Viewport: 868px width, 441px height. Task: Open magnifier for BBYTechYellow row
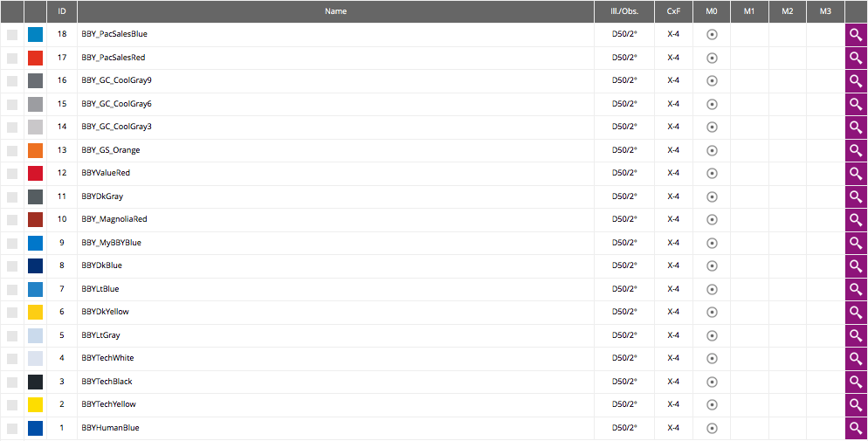coord(857,405)
